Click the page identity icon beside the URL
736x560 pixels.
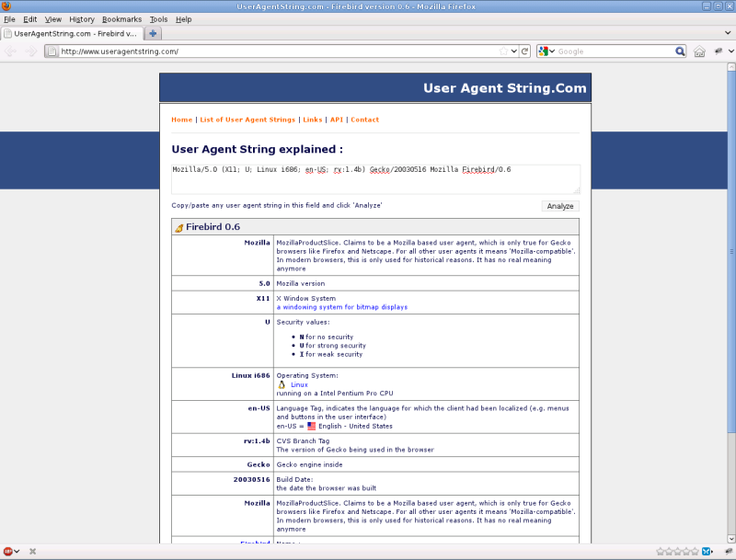[52, 51]
